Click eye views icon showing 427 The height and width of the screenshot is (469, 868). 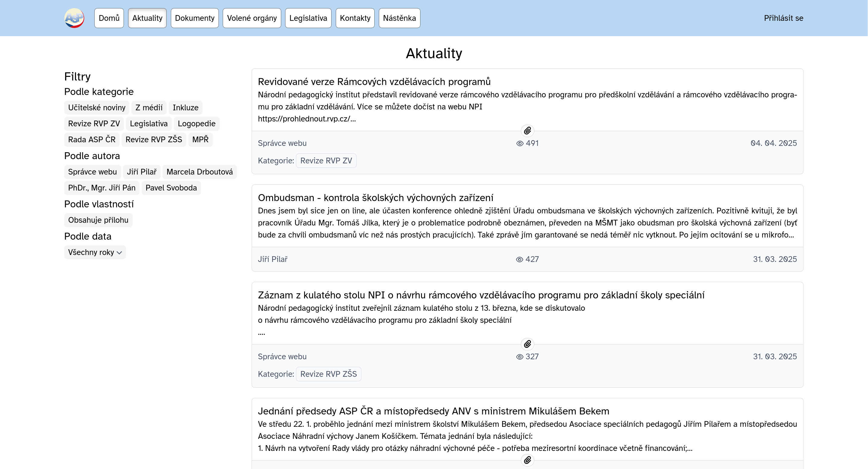click(x=519, y=260)
